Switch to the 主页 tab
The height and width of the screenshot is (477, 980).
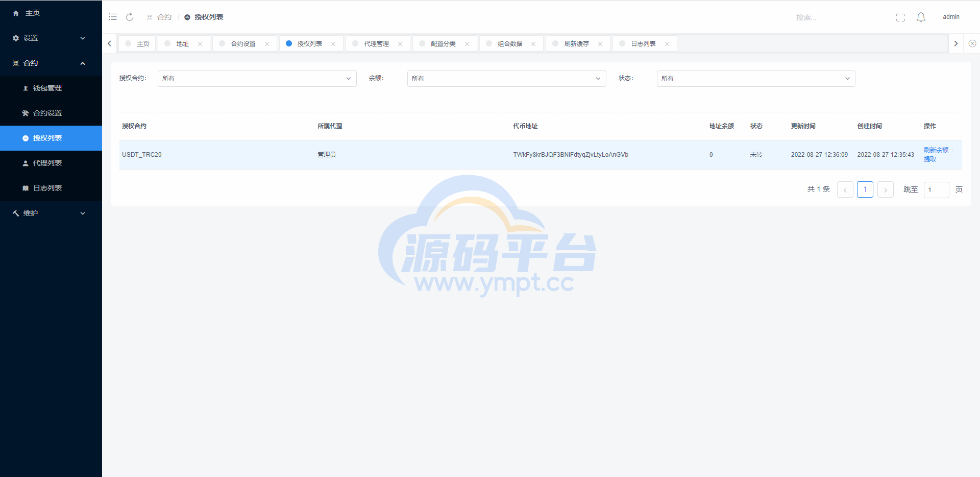tap(137, 43)
